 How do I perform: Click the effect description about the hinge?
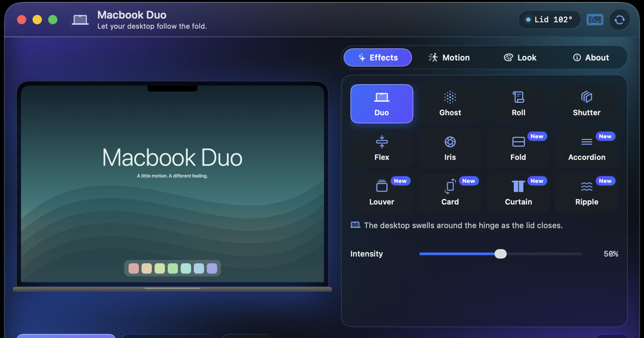457,225
